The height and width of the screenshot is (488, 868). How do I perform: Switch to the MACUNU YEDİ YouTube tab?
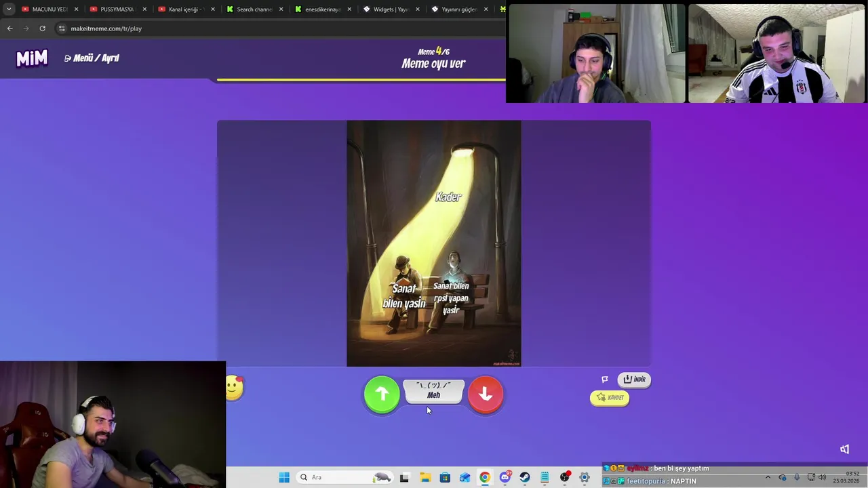(49, 9)
